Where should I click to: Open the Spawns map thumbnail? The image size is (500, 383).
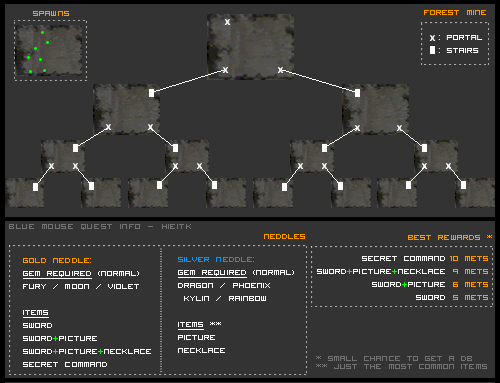[x=49, y=50]
